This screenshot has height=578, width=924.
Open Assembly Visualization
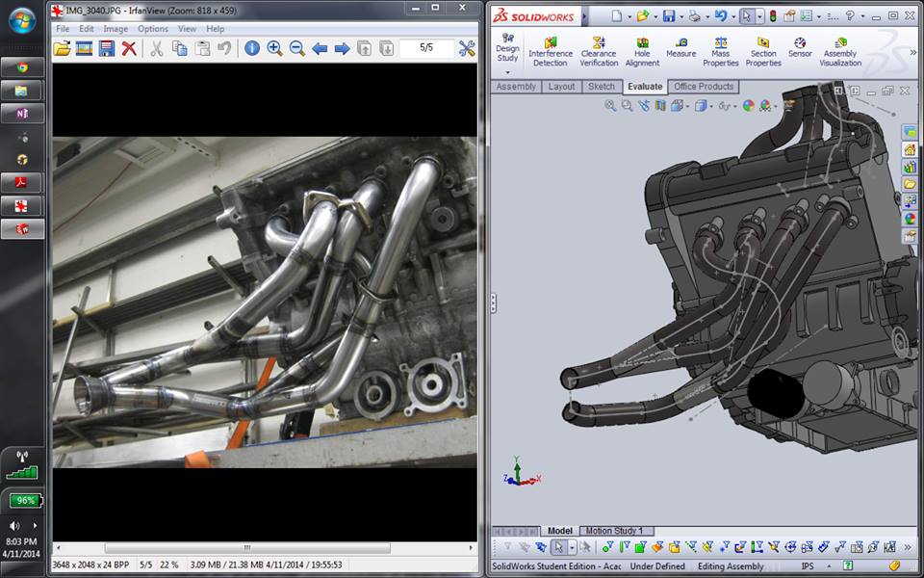click(840, 52)
